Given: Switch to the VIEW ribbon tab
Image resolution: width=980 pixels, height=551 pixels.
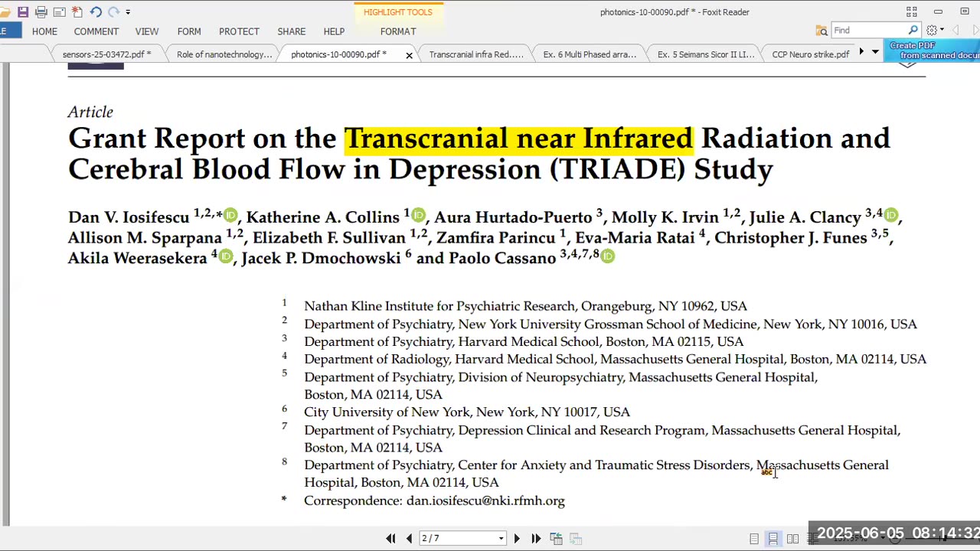Looking at the screenshot, I should tap(147, 31).
